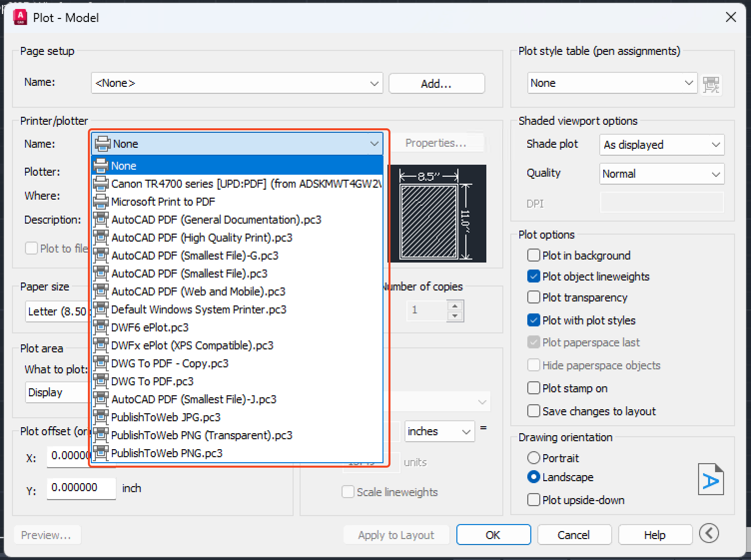Click the plotter icon next to PublishToWeb JPG.pc3
Screen dimensions: 751x560
(101, 417)
